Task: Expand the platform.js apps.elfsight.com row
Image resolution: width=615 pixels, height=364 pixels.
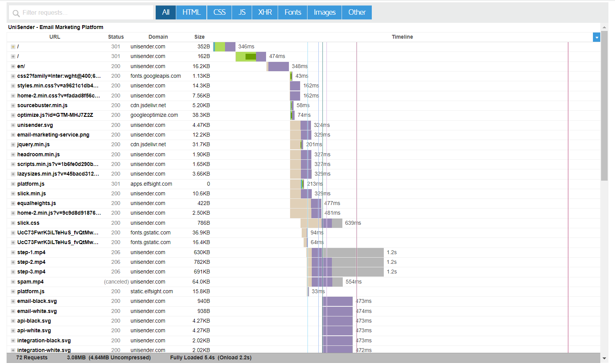Action: pos(13,184)
